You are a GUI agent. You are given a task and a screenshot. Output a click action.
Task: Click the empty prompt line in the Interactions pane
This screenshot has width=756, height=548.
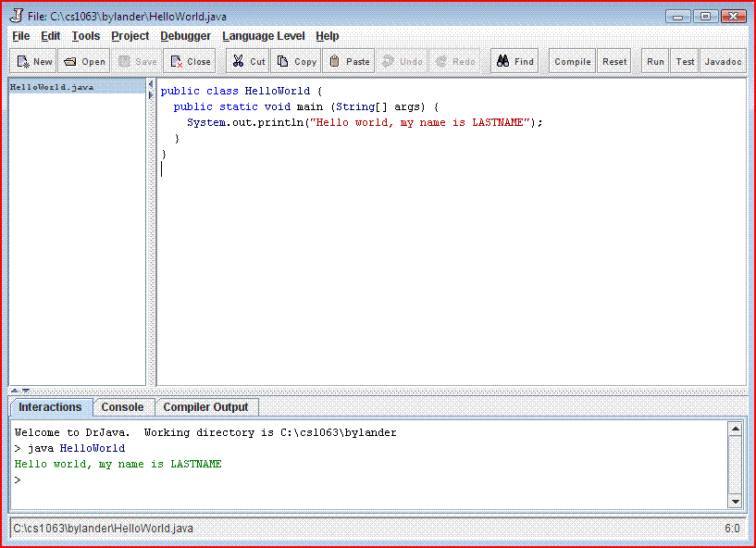tap(369, 480)
